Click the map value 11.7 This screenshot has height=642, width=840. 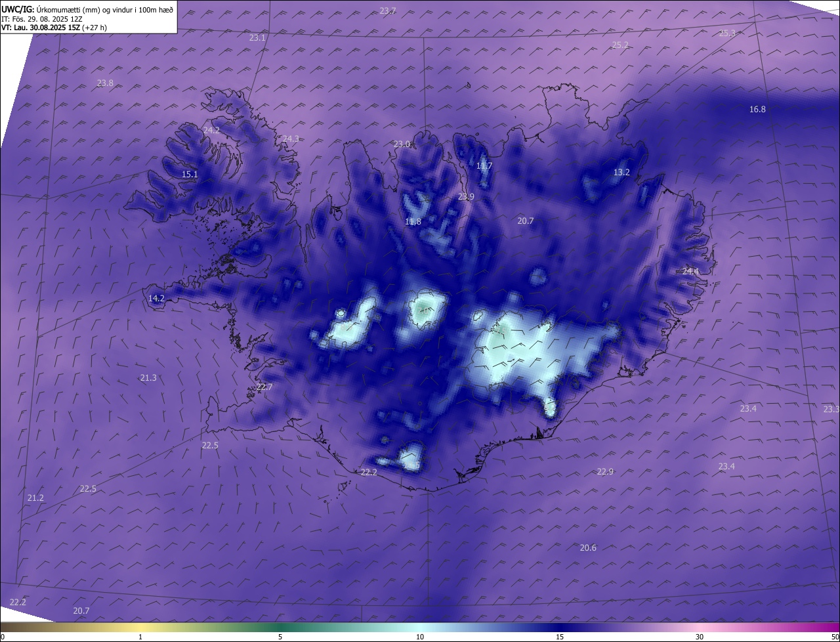click(x=484, y=166)
